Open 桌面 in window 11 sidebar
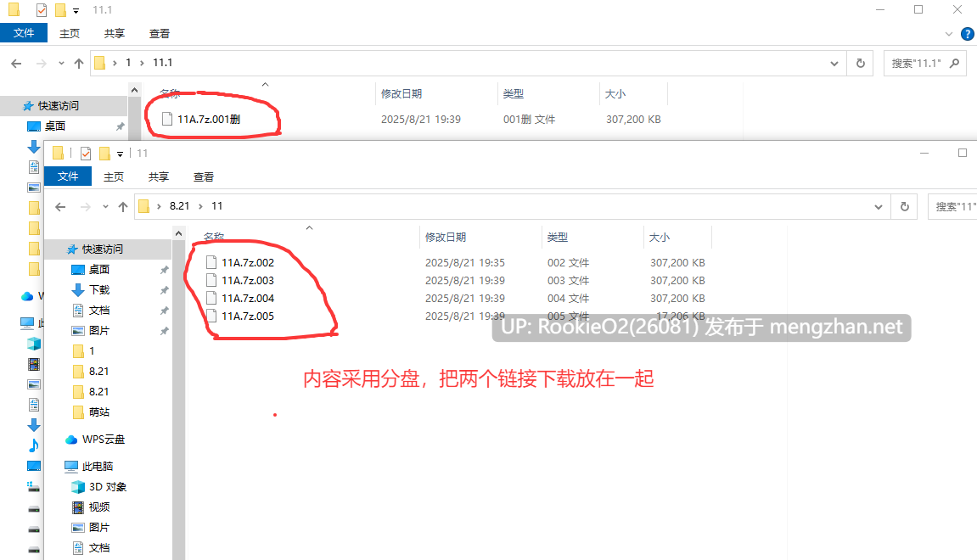Screen dimensions: 977x560 (x=99, y=269)
